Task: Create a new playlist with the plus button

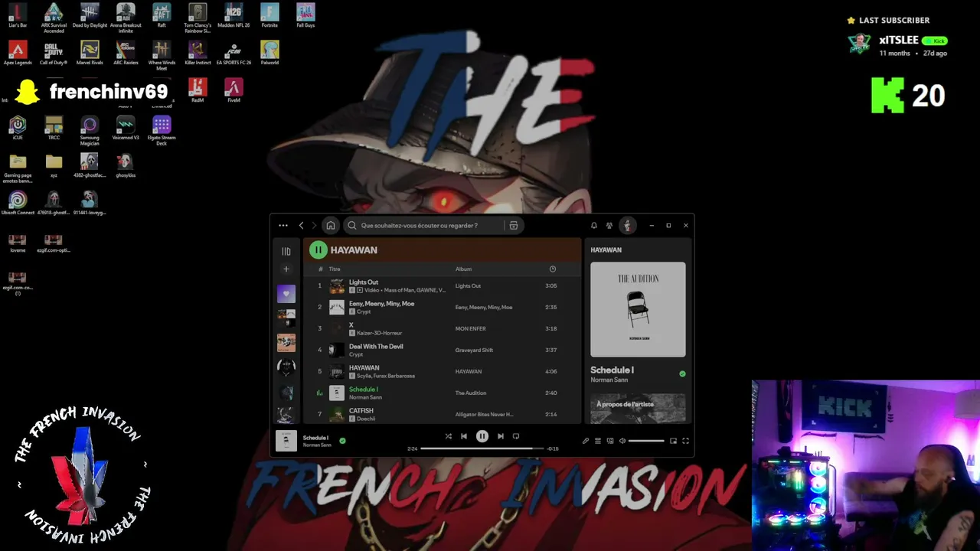Action: click(286, 269)
